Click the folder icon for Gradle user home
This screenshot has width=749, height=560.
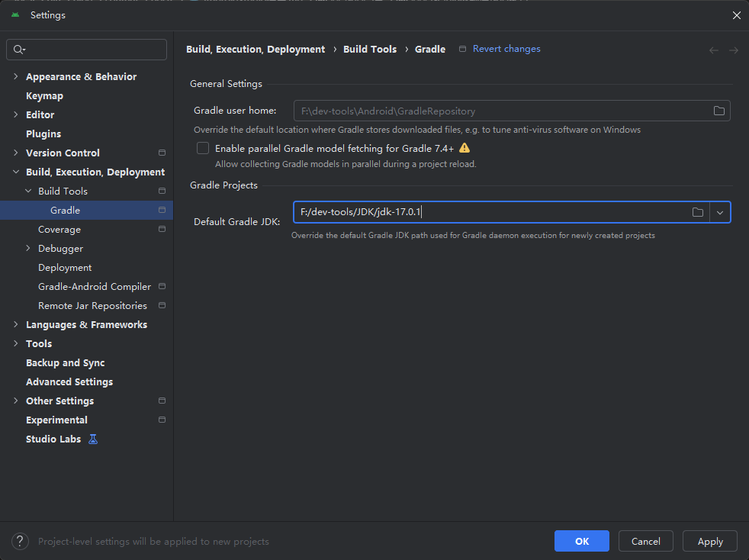[x=718, y=111]
